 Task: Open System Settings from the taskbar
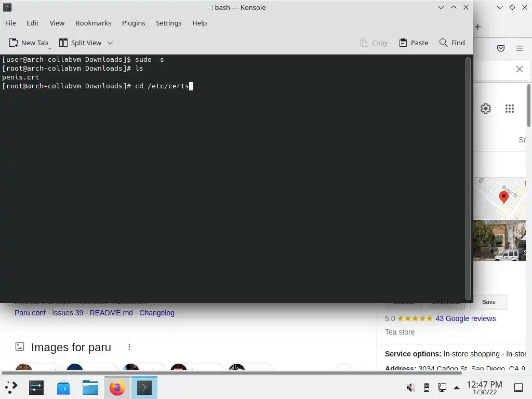point(36,388)
